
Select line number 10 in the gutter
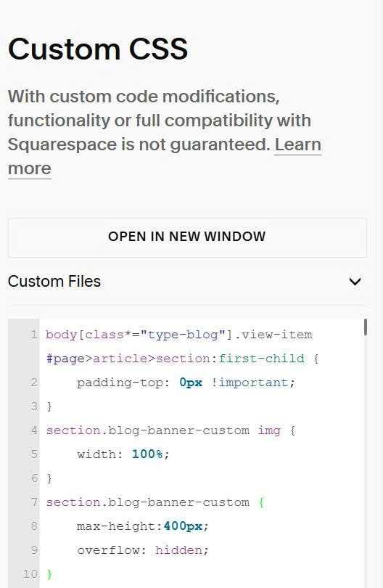[x=30, y=574]
